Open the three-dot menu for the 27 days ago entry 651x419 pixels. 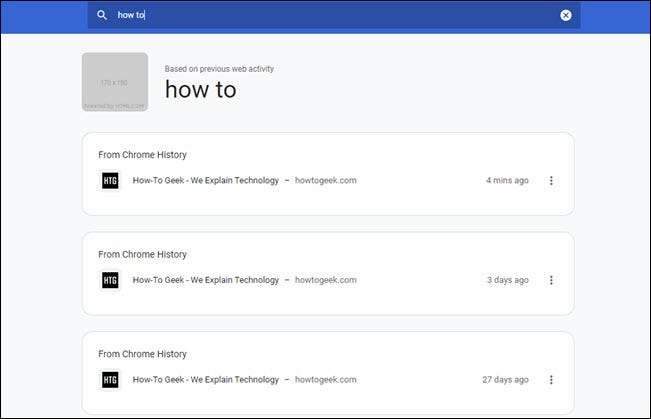(551, 379)
